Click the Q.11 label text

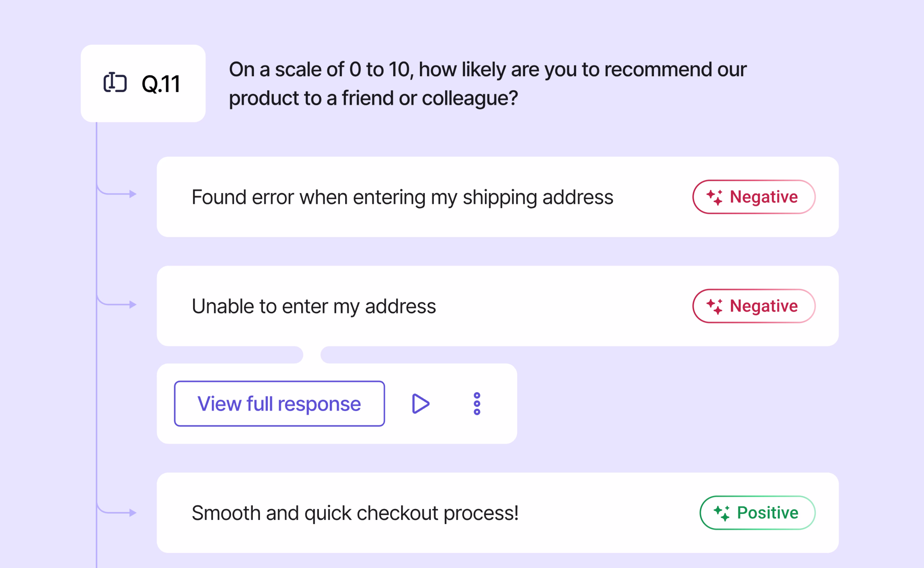click(161, 84)
